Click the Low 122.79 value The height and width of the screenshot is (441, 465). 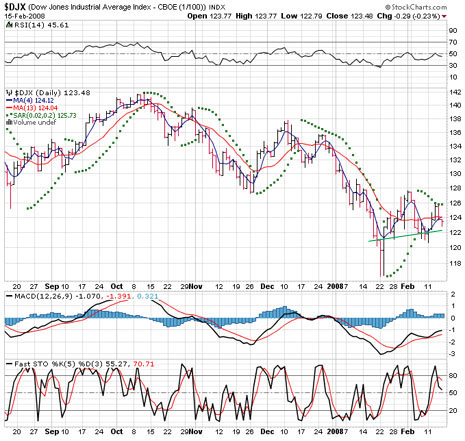point(301,16)
